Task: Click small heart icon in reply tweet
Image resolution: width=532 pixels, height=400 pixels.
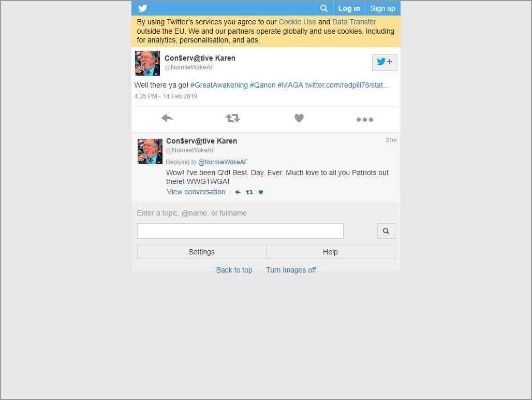Action: pos(261,192)
